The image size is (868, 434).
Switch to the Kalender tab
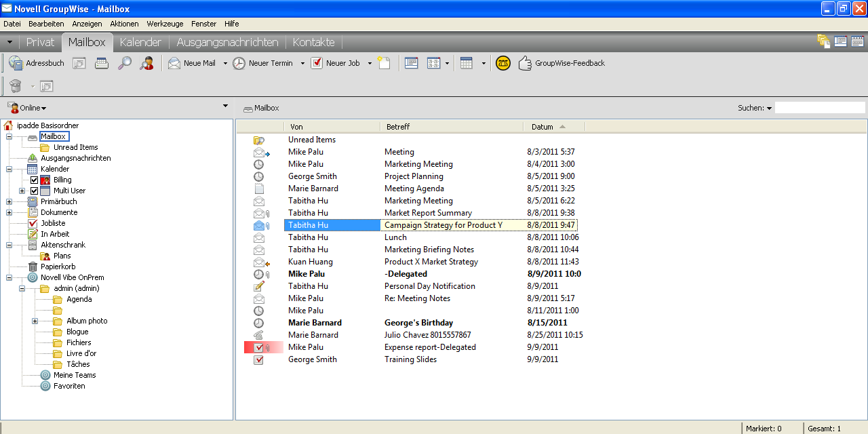[x=140, y=42]
